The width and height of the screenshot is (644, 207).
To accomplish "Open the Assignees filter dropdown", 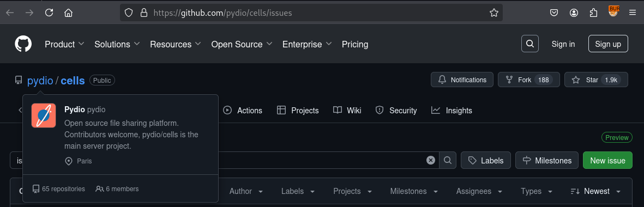I will coord(479,191).
